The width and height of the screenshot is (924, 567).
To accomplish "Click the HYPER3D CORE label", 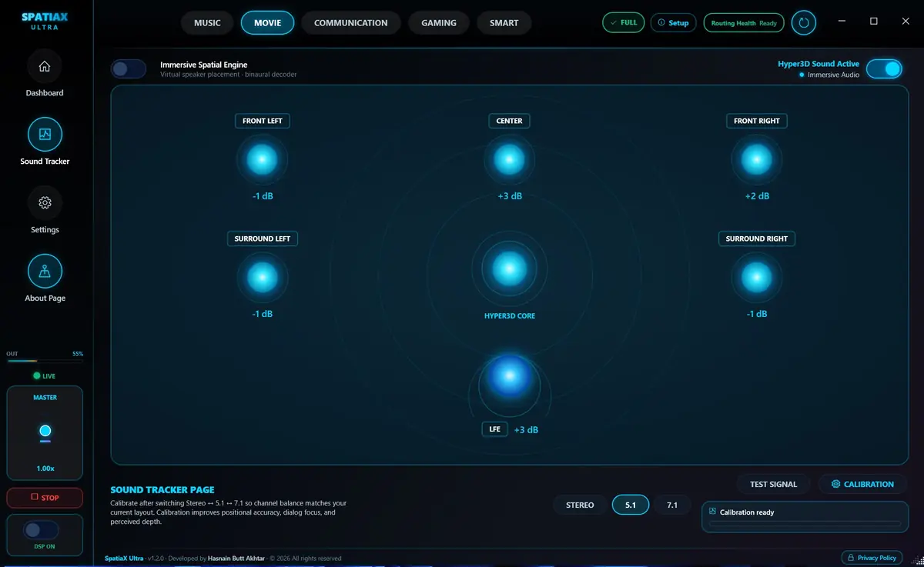I will [x=510, y=316].
